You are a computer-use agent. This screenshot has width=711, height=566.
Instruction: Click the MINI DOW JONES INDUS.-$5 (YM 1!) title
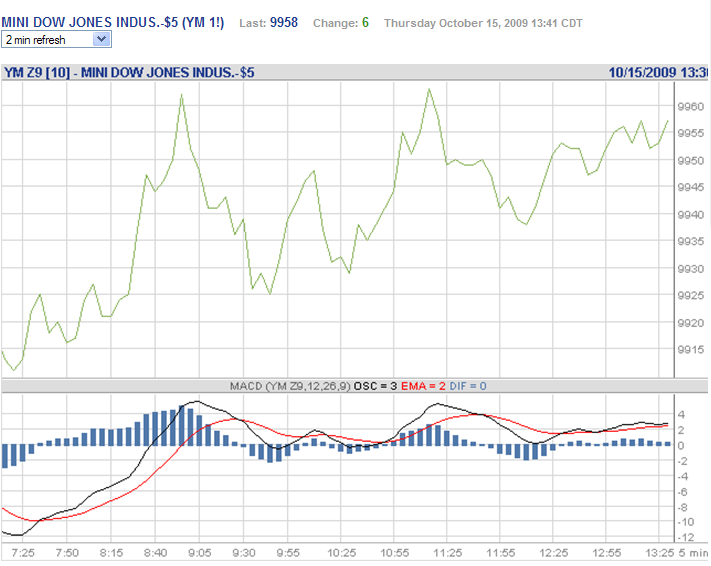coord(112,22)
